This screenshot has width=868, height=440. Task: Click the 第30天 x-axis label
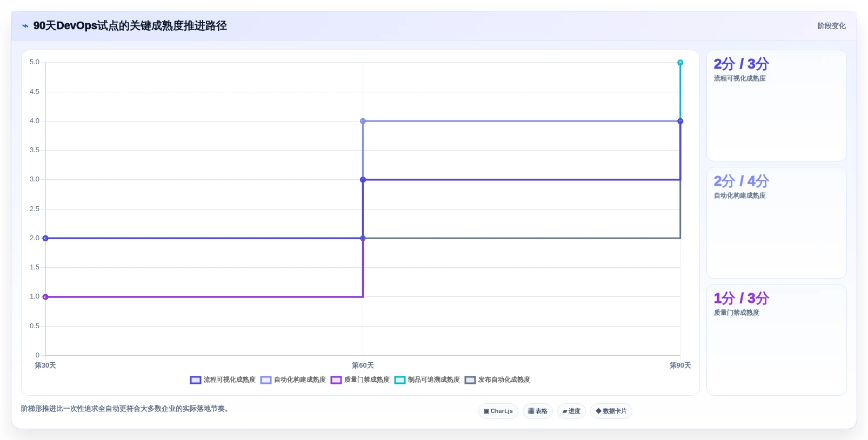pos(45,365)
